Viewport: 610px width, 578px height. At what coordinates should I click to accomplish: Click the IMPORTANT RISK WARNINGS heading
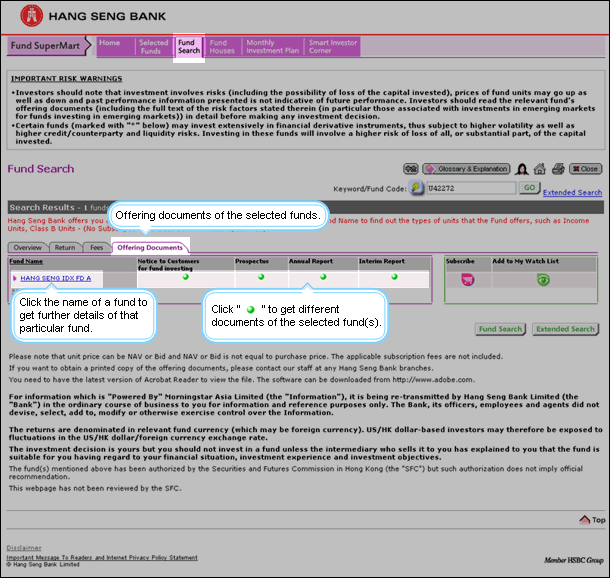tap(67, 79)
